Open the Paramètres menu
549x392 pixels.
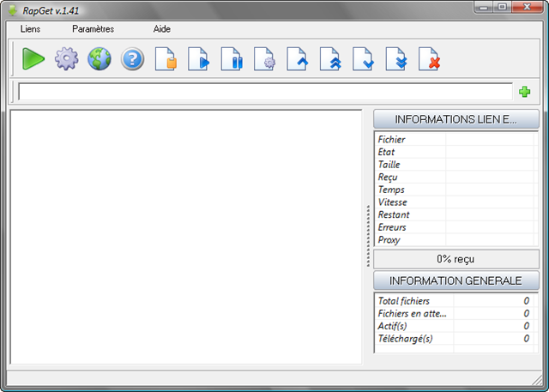point(94,29)
